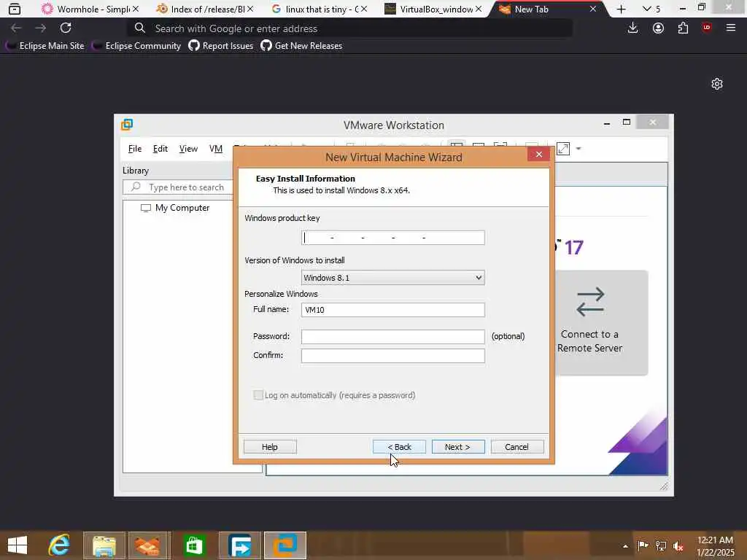Click the Action Center flag tray icon
Viewport: 747px width, 560px height.
tap(643, 545)
